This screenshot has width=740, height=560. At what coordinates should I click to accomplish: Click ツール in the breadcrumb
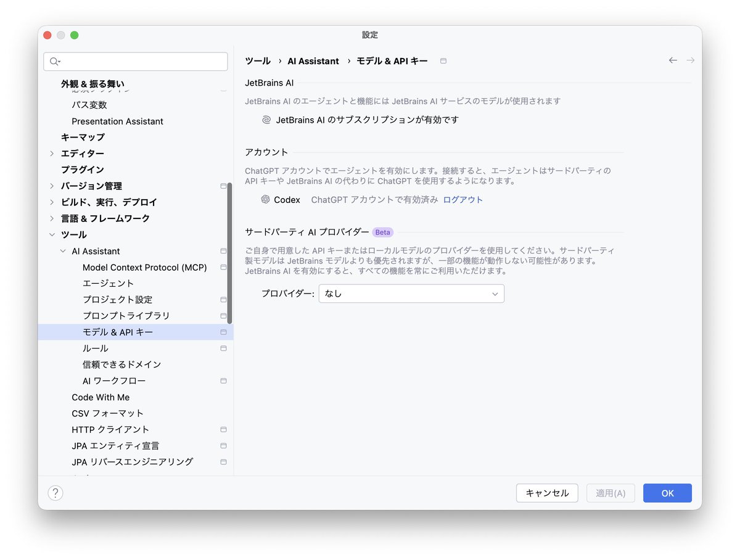[258, 61]
